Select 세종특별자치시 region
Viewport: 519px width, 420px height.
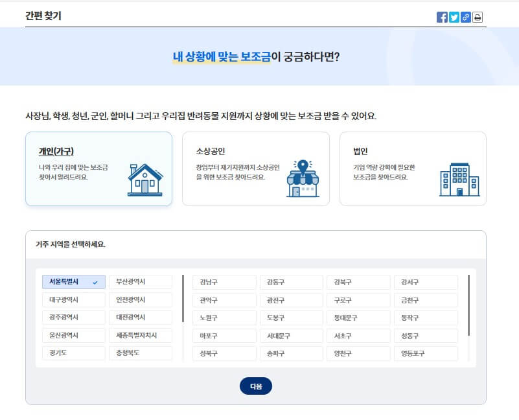(x=140, y=335)
